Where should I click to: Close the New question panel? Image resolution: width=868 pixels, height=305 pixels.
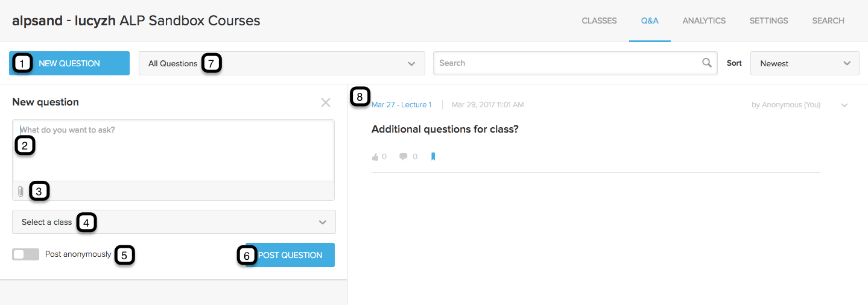(326, 102)
